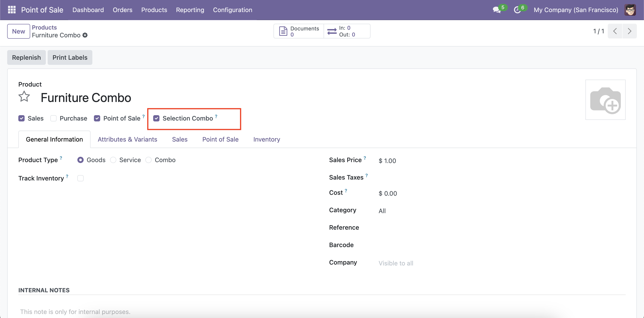Screen dimensions: 644x318
Task: Open the activities clock icon
Action: click(517, 10)
